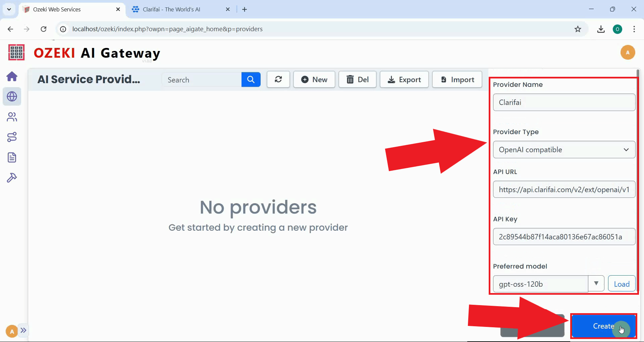The height and width of the screenshot is (342, 644).
Task: Select the globe Providers icon in sidebar
Action: point(12,97)
